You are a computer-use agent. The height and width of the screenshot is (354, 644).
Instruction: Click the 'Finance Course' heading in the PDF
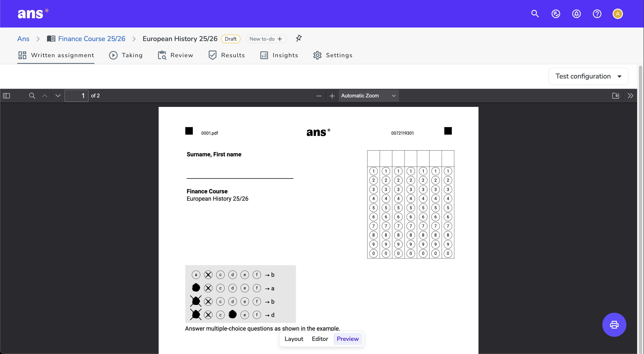207,191
